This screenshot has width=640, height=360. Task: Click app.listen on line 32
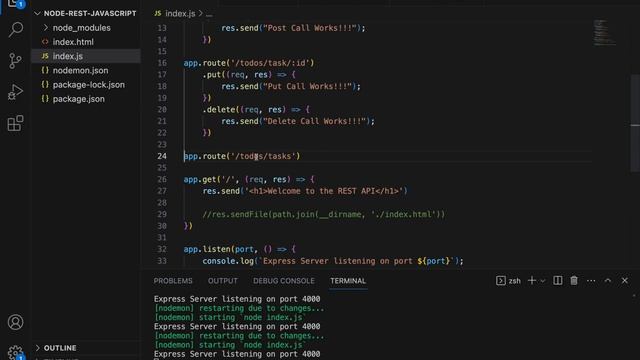coord(207,249)
